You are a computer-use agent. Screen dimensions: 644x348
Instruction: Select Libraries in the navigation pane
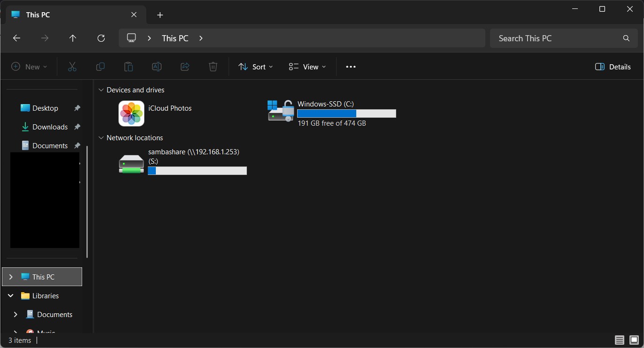pos(46,296)
